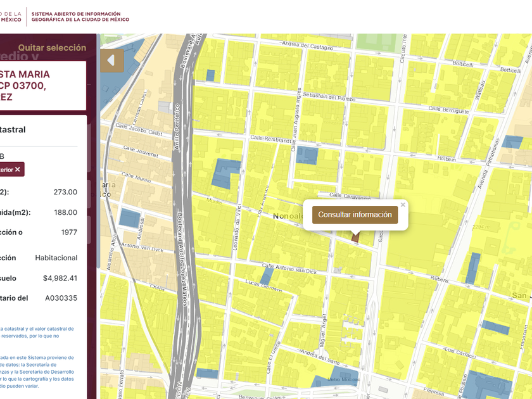
Task: Click the Habitacional land use value
Action: [x=56, y=258]
